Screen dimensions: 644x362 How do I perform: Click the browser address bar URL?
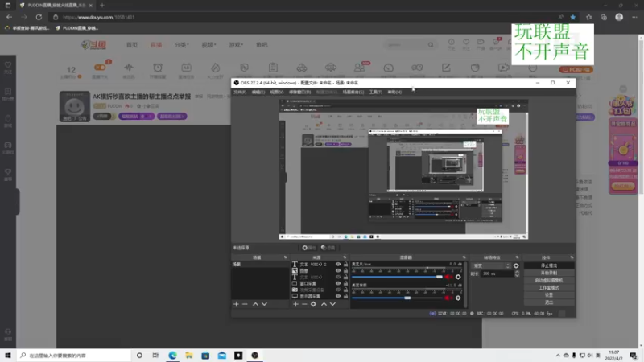pyautogui.click(x=99, y=17)
